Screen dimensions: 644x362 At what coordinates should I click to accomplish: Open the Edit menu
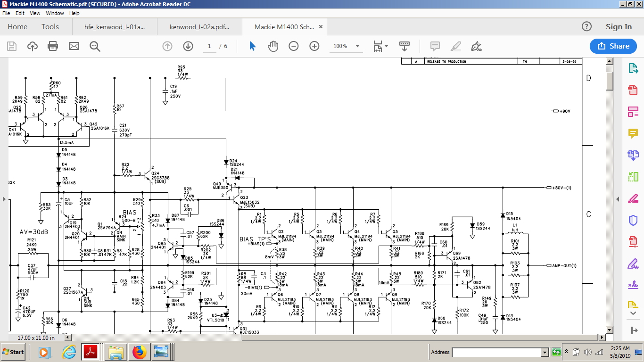click(x=20, y=13)
